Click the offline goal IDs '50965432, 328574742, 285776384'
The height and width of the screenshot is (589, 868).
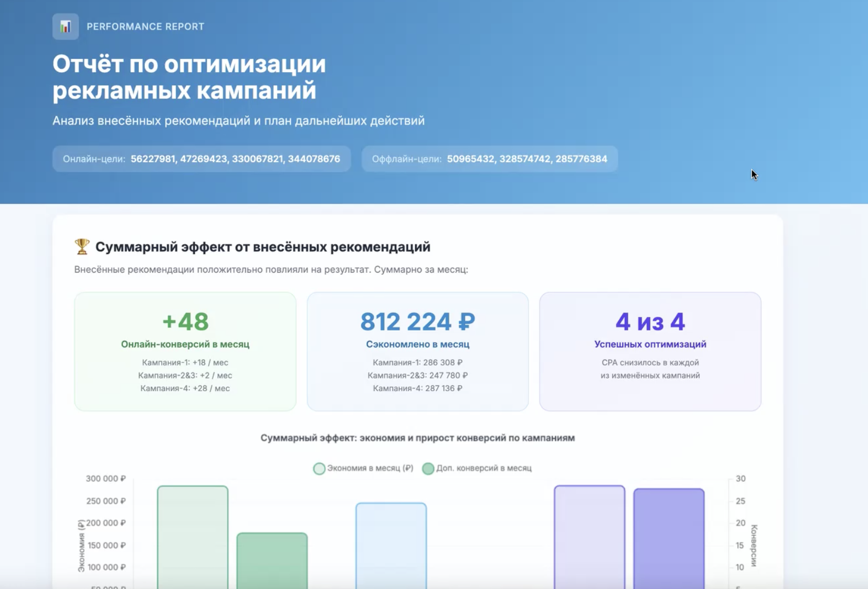point(527,159)
